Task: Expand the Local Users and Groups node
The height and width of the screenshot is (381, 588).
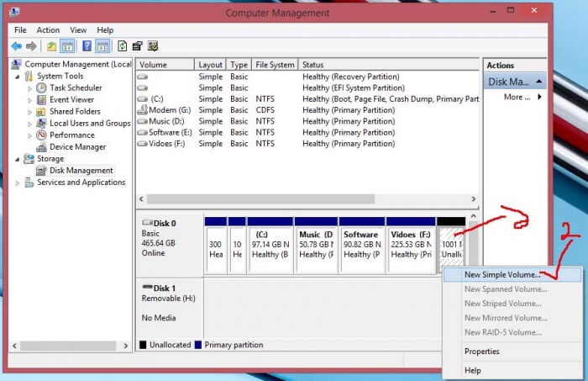Action: (29, 124)
